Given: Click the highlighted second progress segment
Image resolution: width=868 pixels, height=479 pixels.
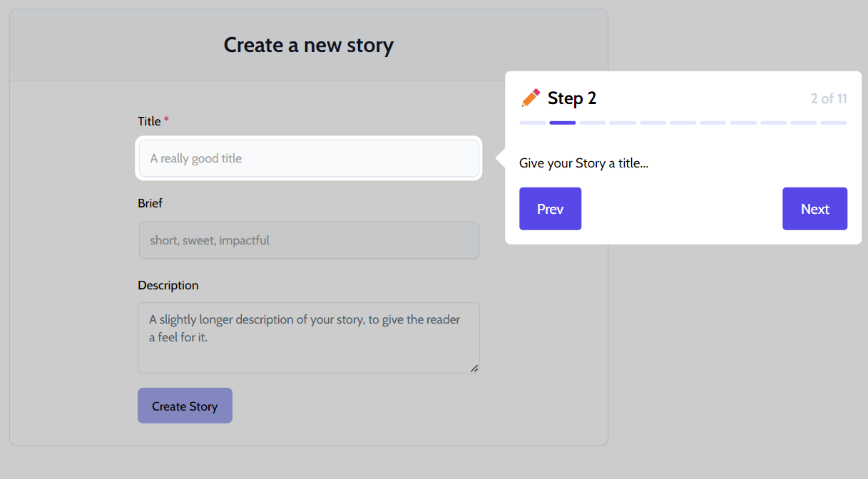Looking at the screenshot, I should pyautogui.click(x=562, y=123).
